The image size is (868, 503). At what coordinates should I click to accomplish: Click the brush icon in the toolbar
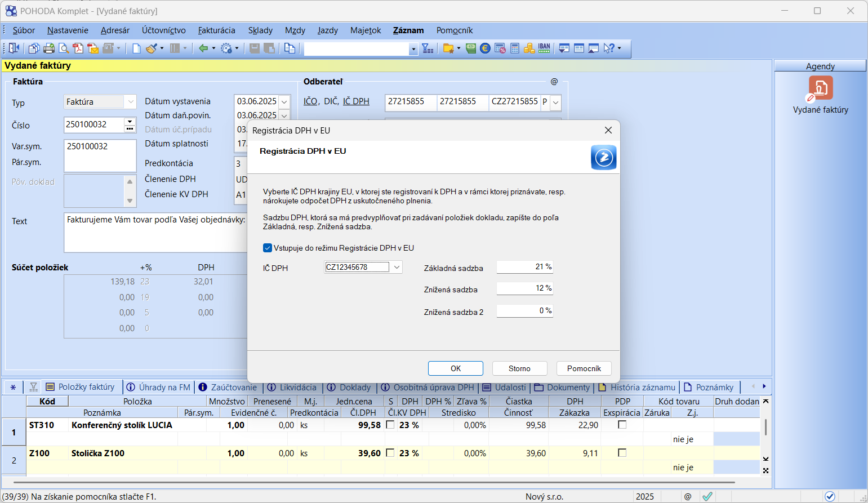pos(151,48)
